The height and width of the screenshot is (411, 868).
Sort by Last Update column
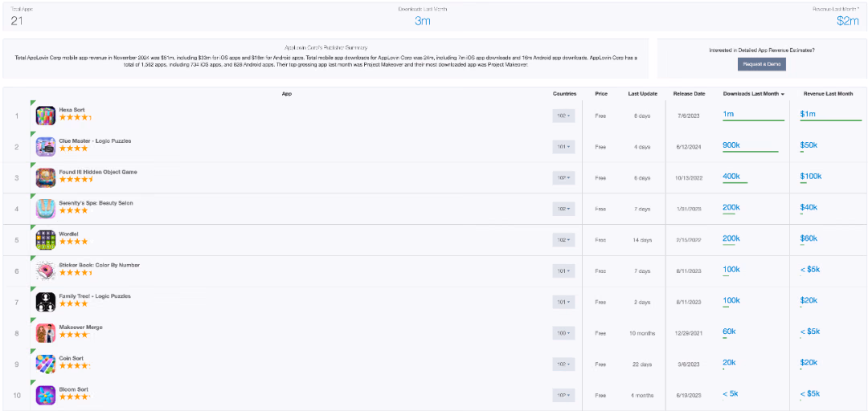642,93
